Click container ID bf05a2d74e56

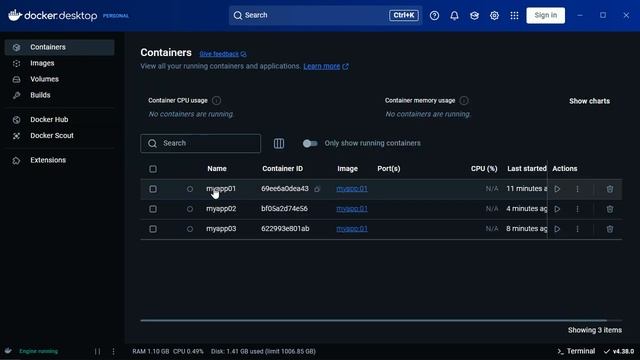pos(284,209)
